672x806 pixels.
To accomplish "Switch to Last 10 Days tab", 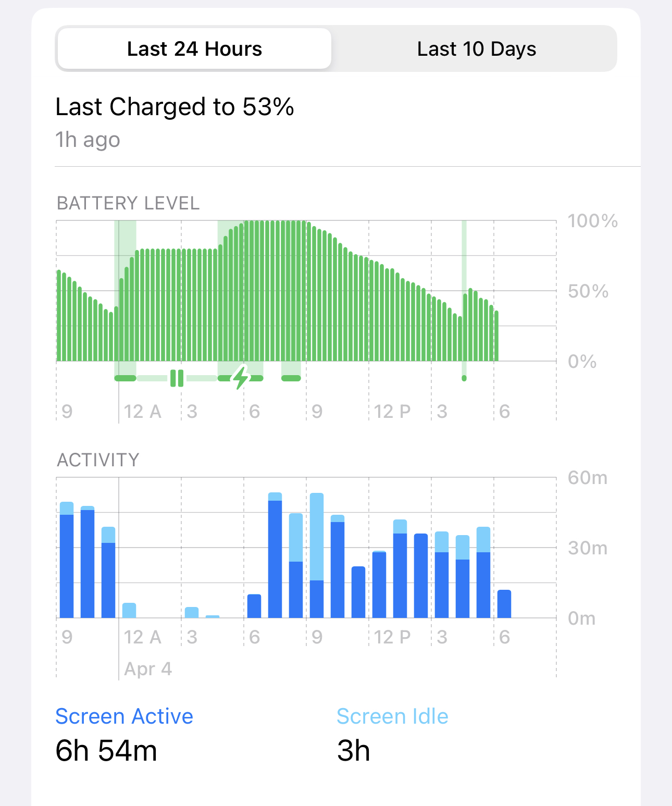I will 476,49.
